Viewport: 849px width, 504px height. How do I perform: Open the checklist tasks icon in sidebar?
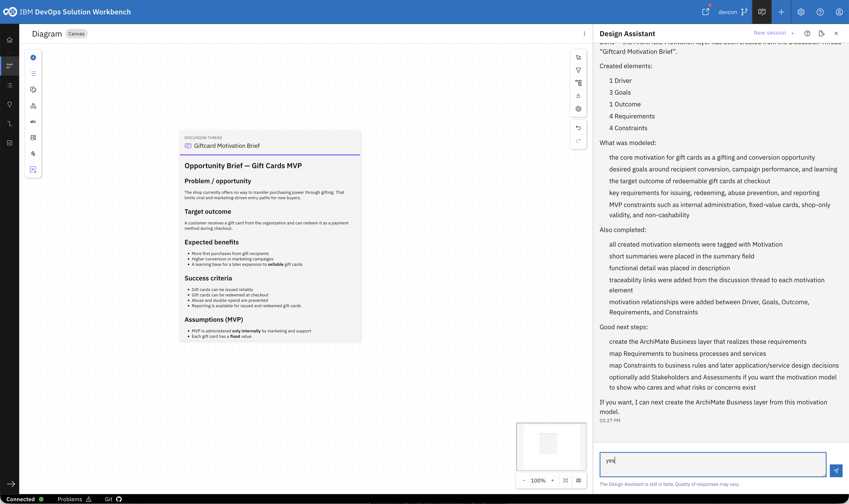(x=10, y=143)
